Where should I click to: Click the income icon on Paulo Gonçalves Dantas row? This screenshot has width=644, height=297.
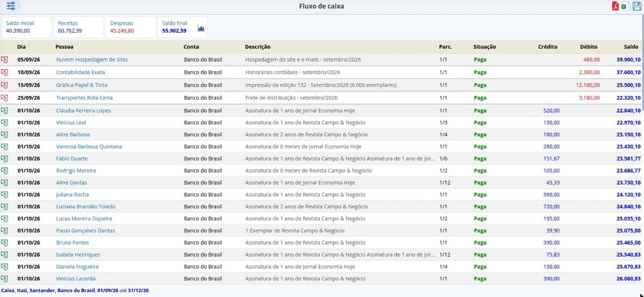[5, 231]
